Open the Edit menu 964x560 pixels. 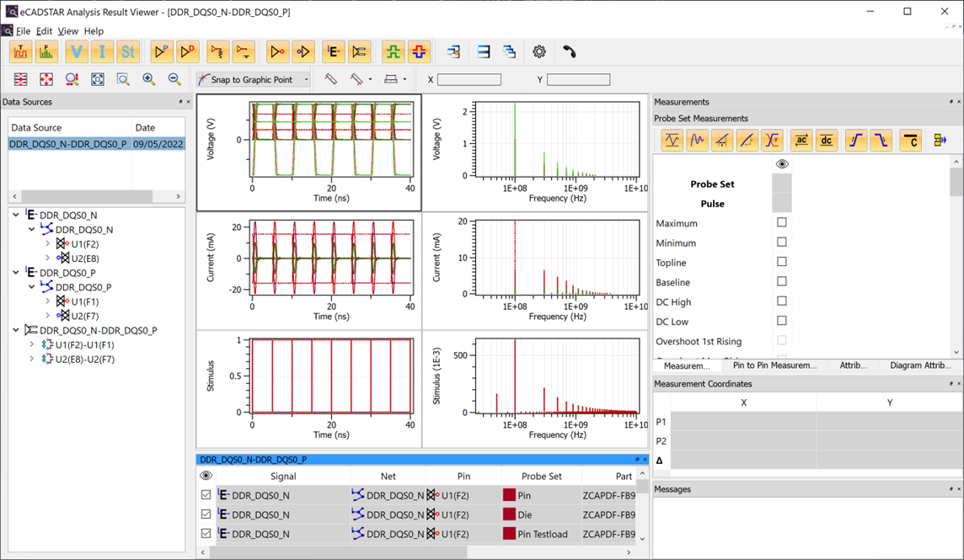click(x=45, y=31)
